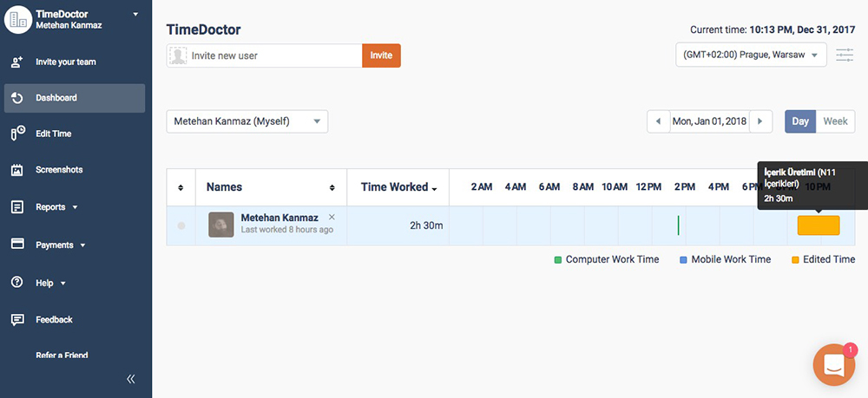
Task: Open the Metehan Kanmaz (Myself) user dropdown
Action: 247,121
